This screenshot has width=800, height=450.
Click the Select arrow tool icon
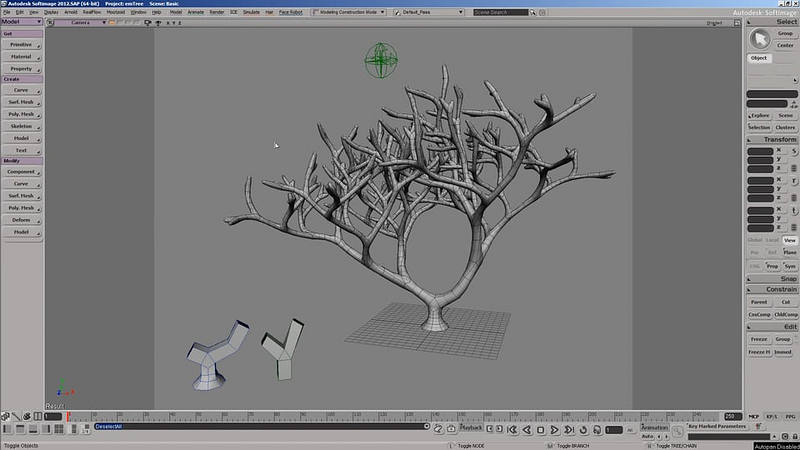(x=761, y=38)
